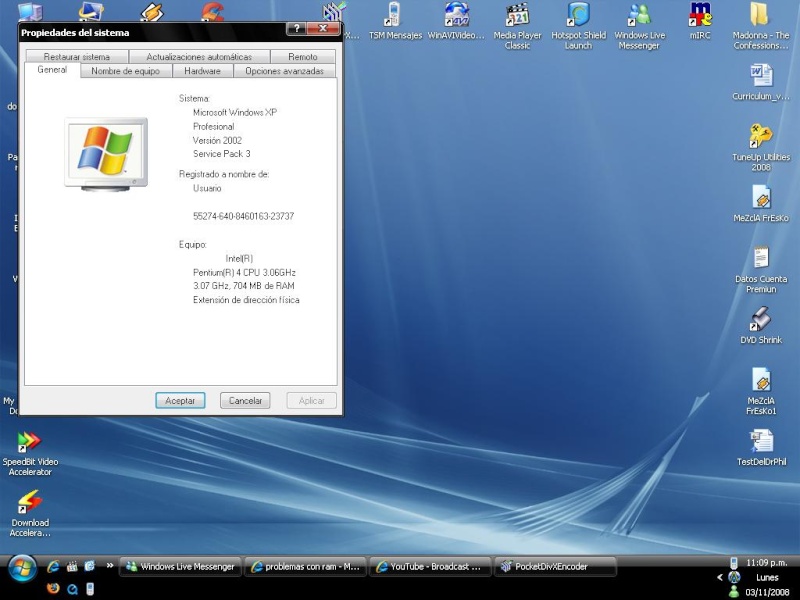Viewport: 800px width, 600px height.
Task: Launch the DVD Shrink shortcut
Action: [761, 326]
